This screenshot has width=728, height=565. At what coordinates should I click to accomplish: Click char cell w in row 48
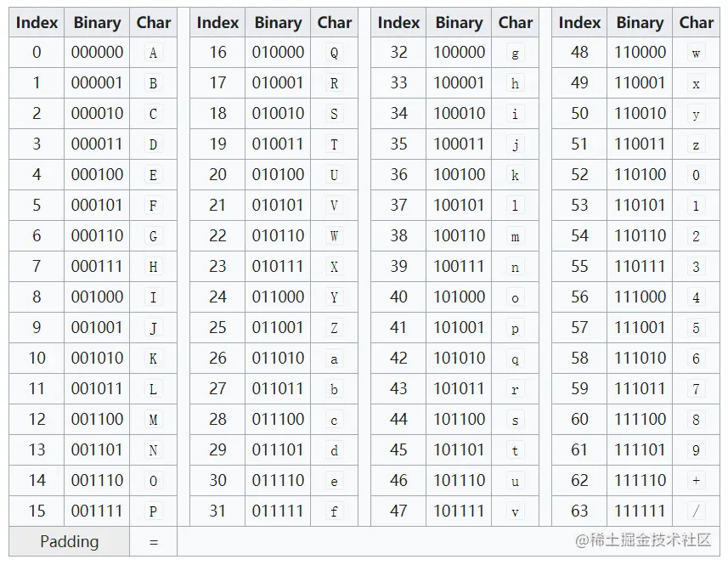click(x=696, y=53)
